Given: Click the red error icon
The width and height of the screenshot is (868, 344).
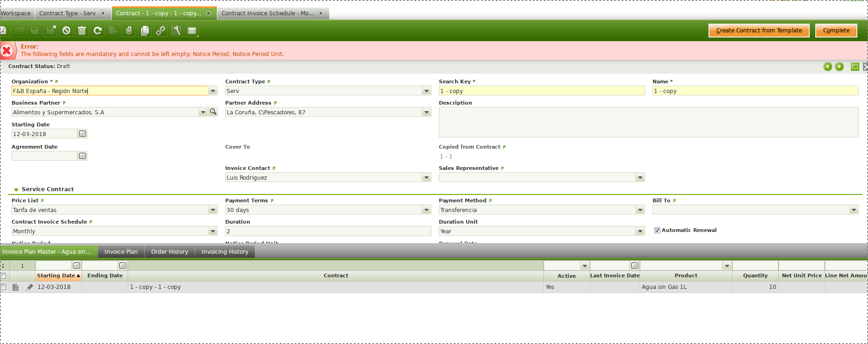Looking at the screenshot, I should 6,50.
